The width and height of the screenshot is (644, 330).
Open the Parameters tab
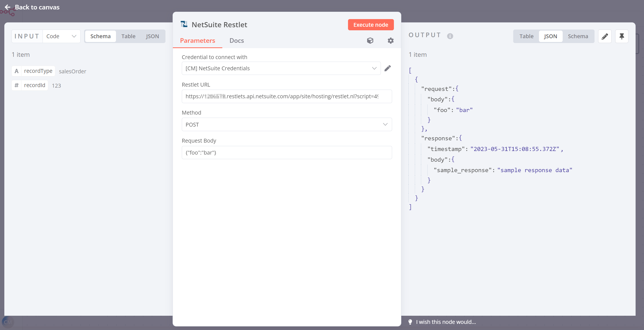[x=198, y=40]
